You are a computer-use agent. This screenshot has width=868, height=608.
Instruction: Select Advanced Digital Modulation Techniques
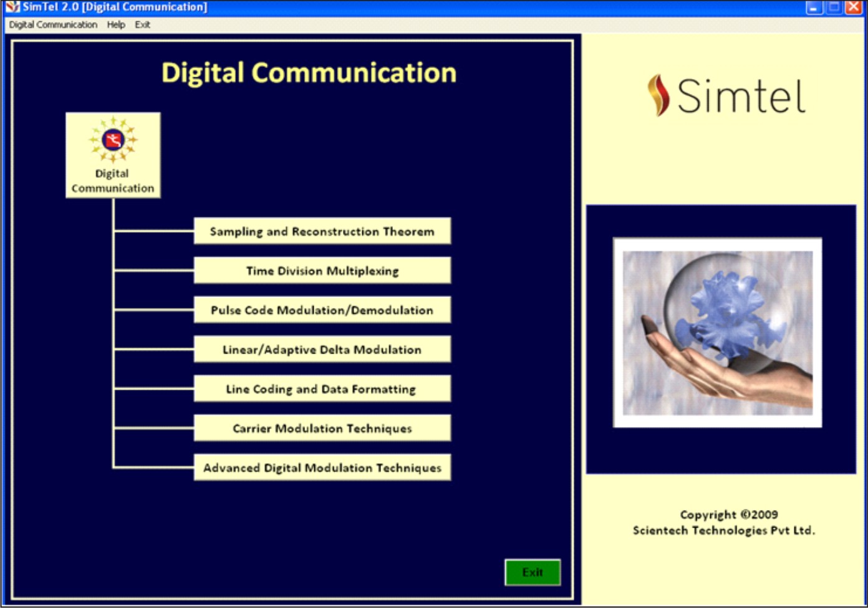pos(322,467)
